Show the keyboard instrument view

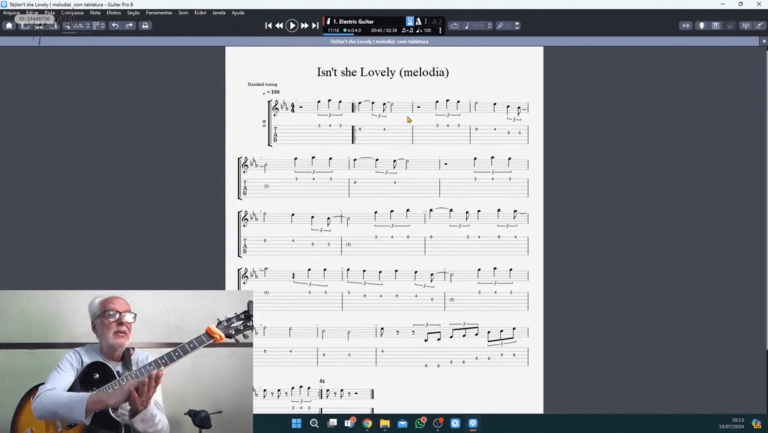[716, 25]
